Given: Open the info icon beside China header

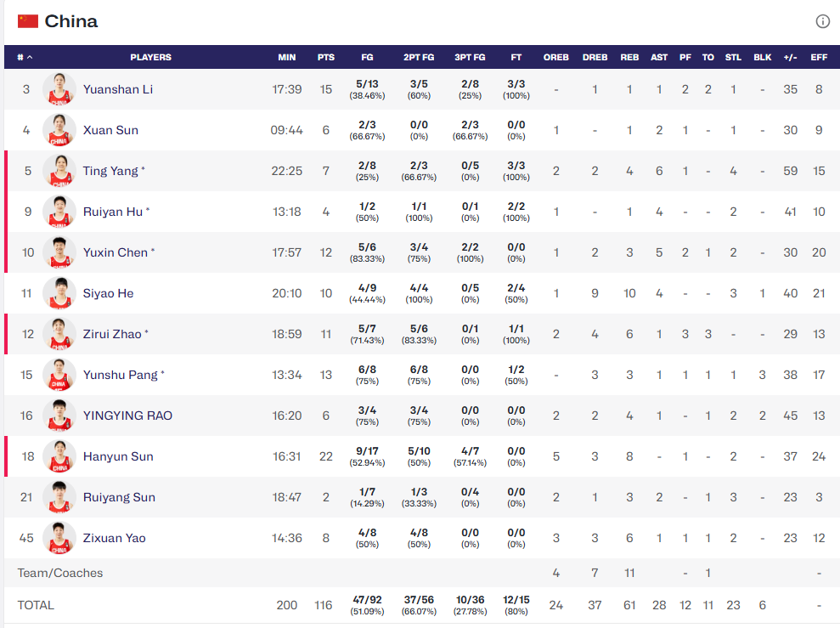Looking at the screenshot, I should click(822, 21).
